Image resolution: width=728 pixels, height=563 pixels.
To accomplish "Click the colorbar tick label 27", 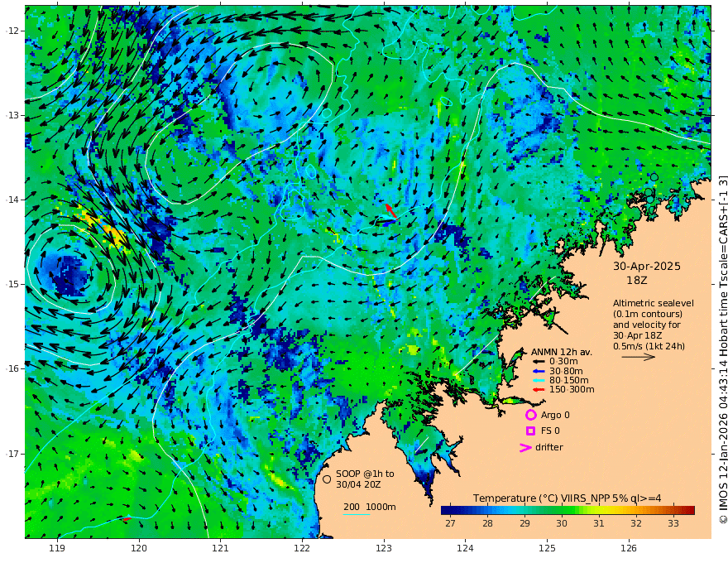I will tap(450, 523).
